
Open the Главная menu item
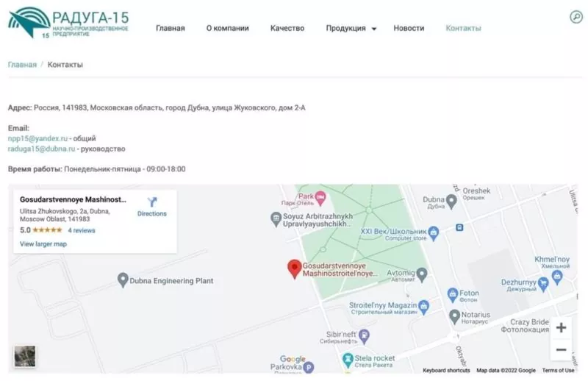coord(171,28)
